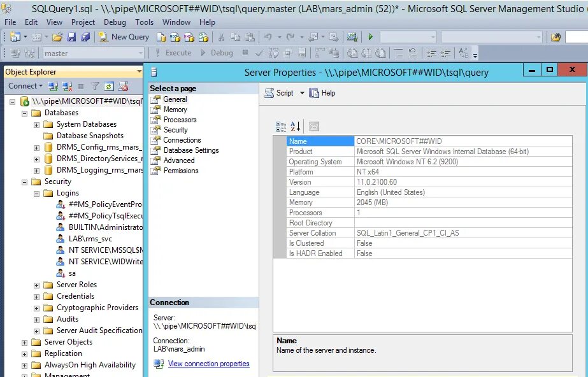The image size is (588, 377).
Task: Open the Project menu
Action: (x=83, y=22)
